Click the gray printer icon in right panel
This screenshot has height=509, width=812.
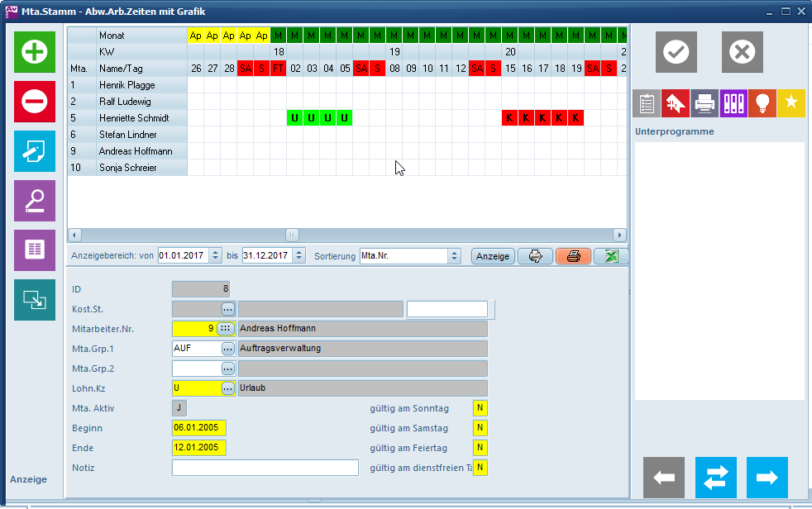[705, 103]
